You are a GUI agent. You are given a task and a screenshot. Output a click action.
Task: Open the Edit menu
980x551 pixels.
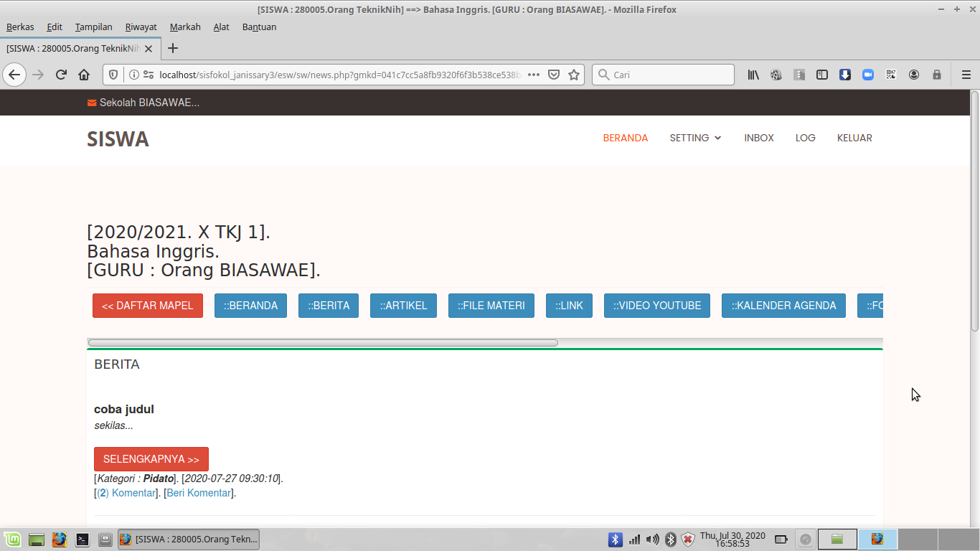[x=55, y=27]
